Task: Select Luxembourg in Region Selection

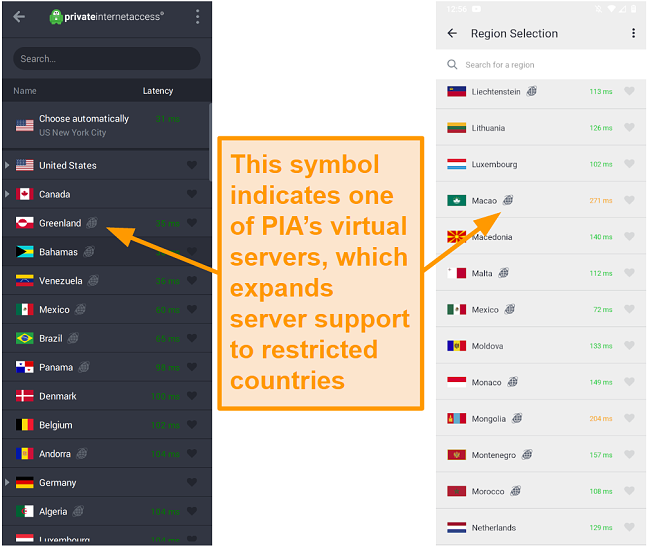Action: point(541,164)
